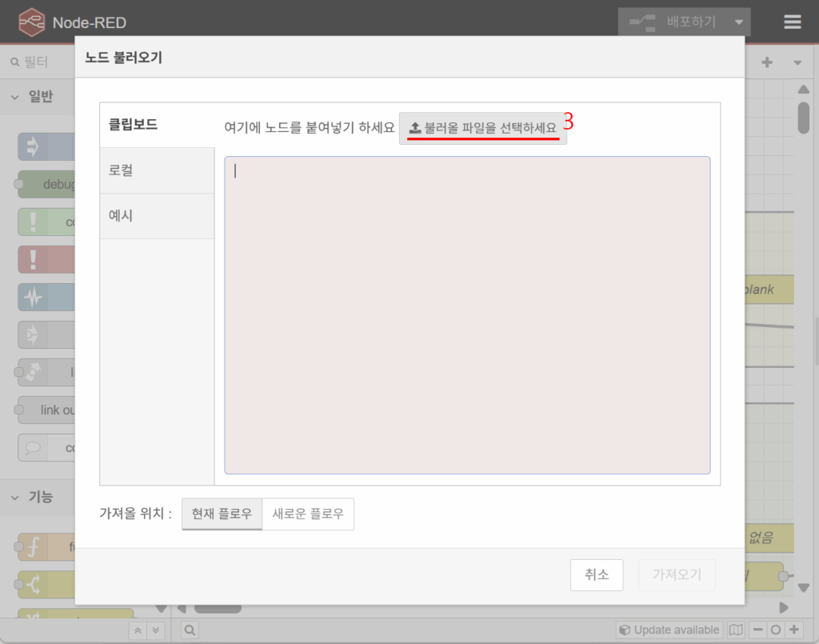Open the hamburger main menu
Screen dimensions: 819x644
pos(792,22)
